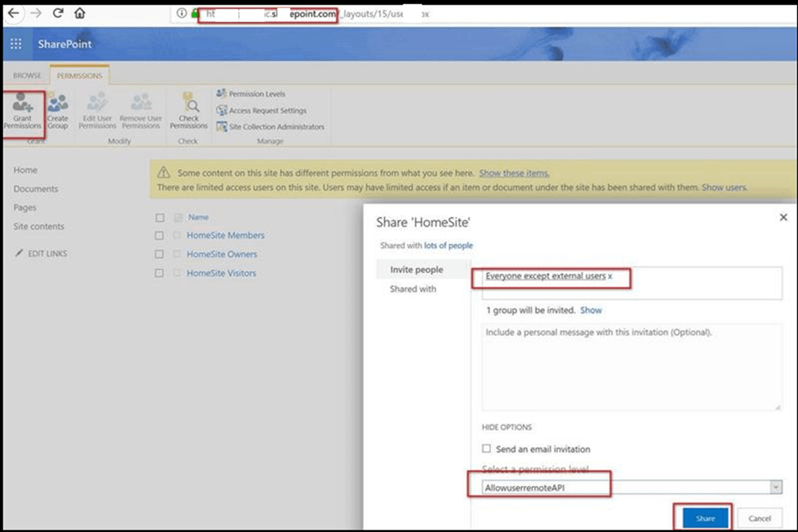798x532 pixels.
Task: Reload the page with refresh icon
Action: click(x=58, y=13)
